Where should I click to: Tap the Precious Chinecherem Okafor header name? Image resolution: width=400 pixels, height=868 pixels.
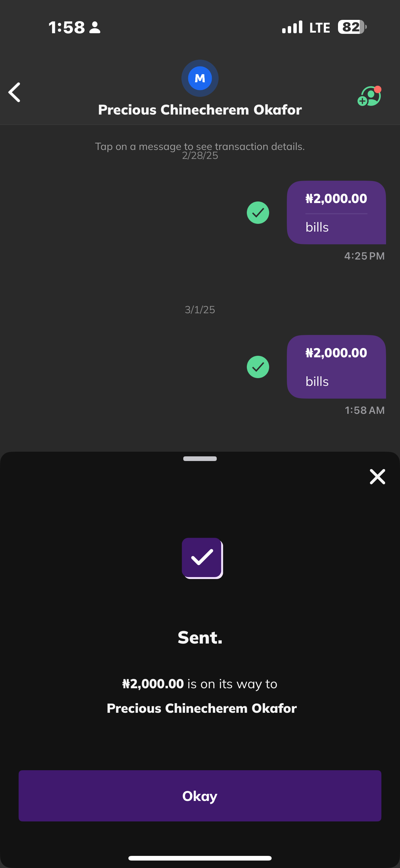click(200, 110)
